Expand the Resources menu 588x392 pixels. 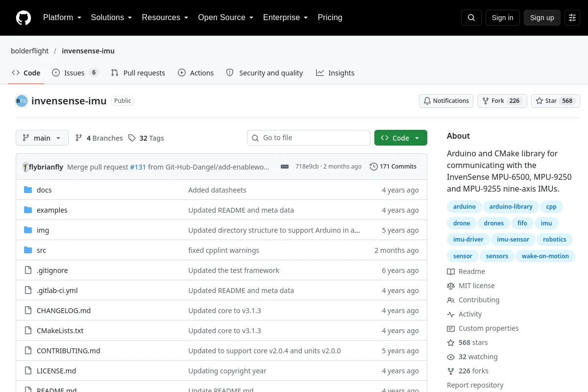165,18
